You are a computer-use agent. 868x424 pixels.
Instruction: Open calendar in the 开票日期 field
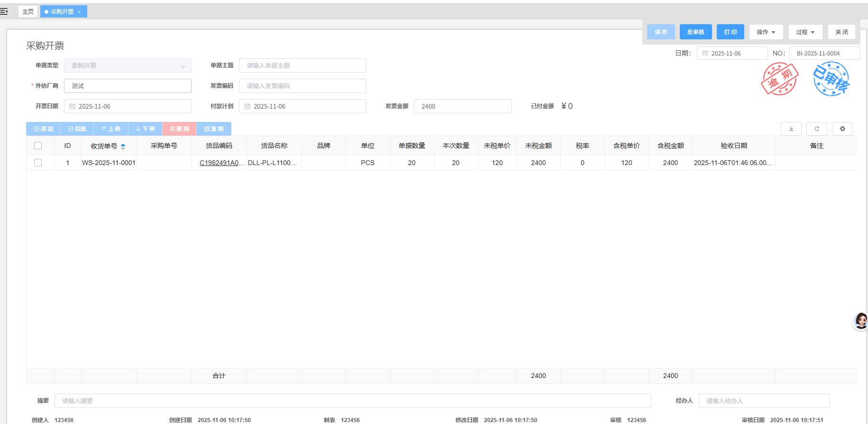(x=73, y=107)
